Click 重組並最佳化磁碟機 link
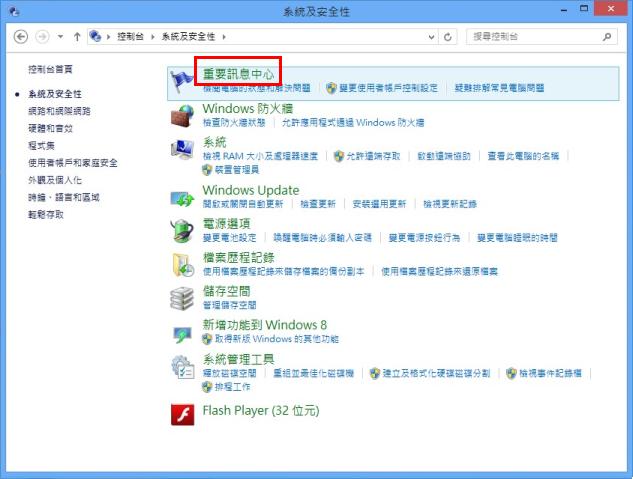 313,373
